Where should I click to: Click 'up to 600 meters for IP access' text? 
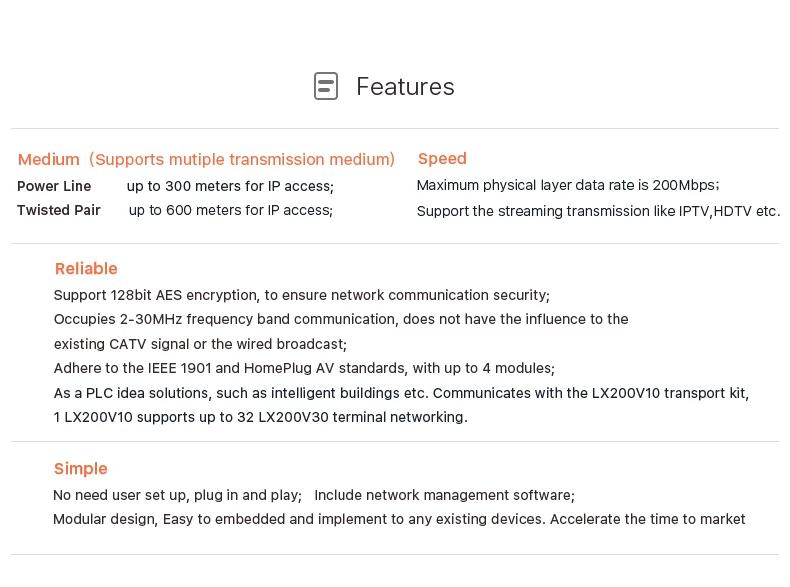[x=231, y=210]
